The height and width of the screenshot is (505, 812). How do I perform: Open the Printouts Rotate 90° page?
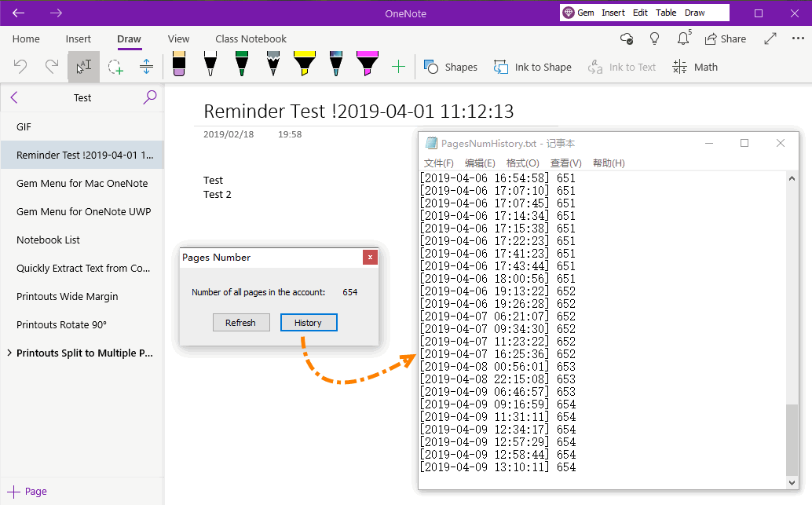click(x=82, y=324)
